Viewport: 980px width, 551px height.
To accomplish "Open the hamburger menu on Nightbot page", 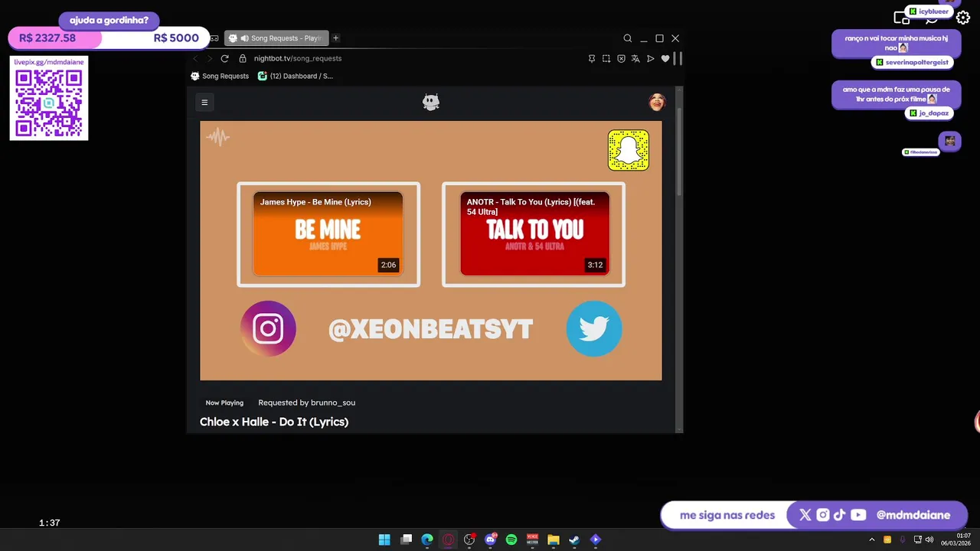I will click(204, 102).
